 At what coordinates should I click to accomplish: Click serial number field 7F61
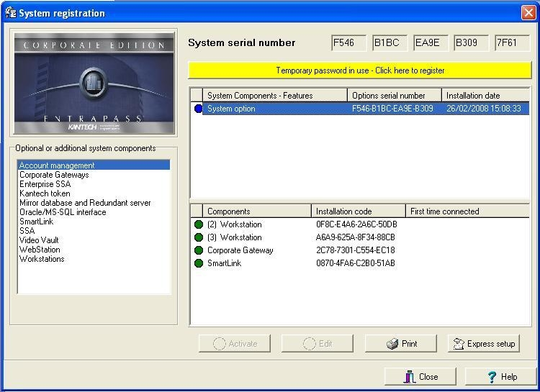click(513, 42)
